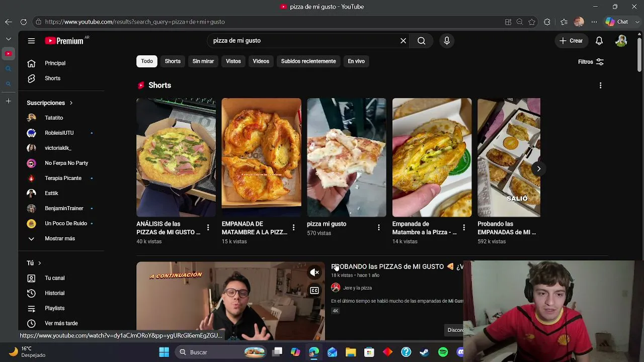Open File Explorer from the taskbar

351,352
